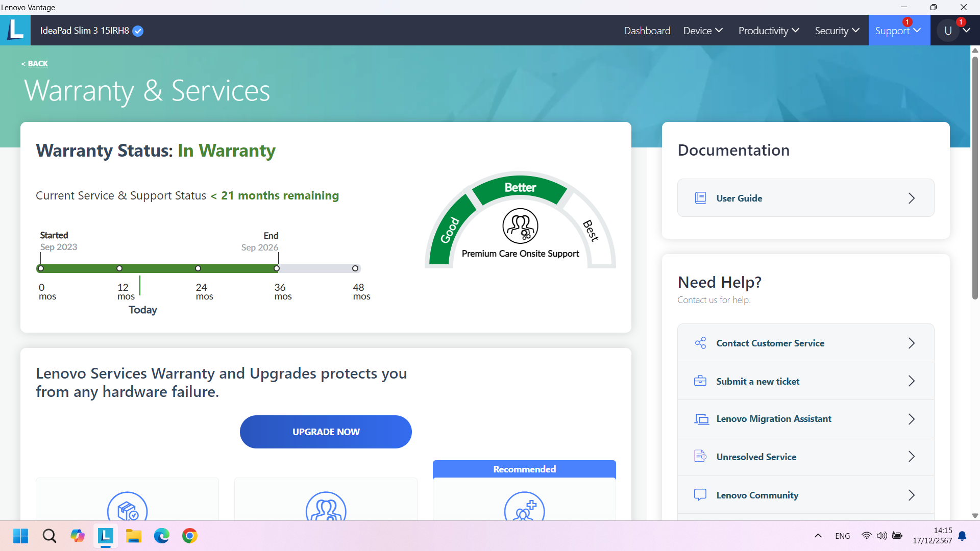Go to the Dashboard tab
Screen dimensions: 980x551
click(x=647, y=31)
